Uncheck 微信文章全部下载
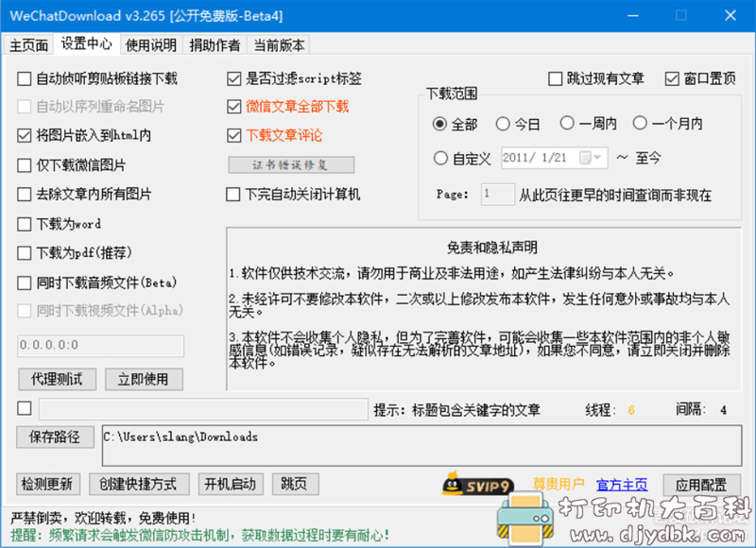756x548 pixels. [x=233, y=107]
